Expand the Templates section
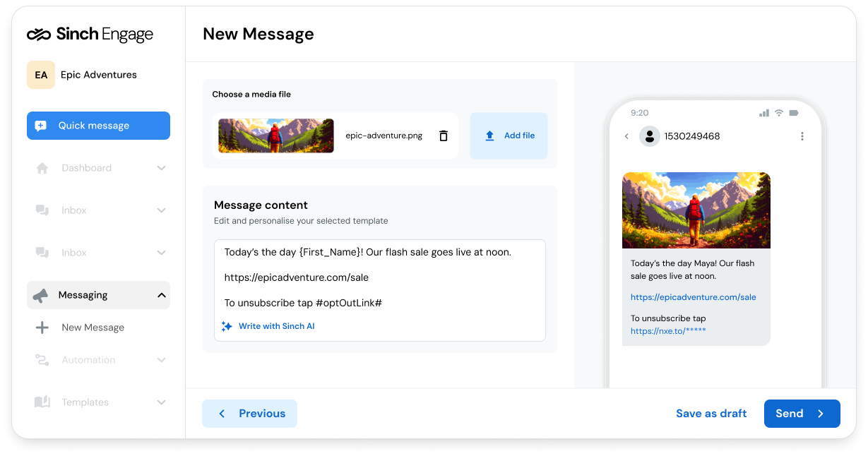868x456 pixels. pyautogui.click(x=161, y=402)
